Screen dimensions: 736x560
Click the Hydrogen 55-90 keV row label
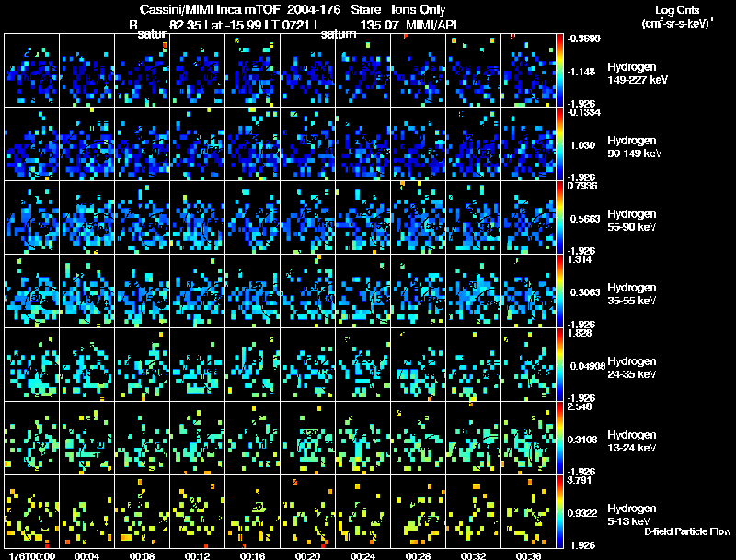pos(632,221)
